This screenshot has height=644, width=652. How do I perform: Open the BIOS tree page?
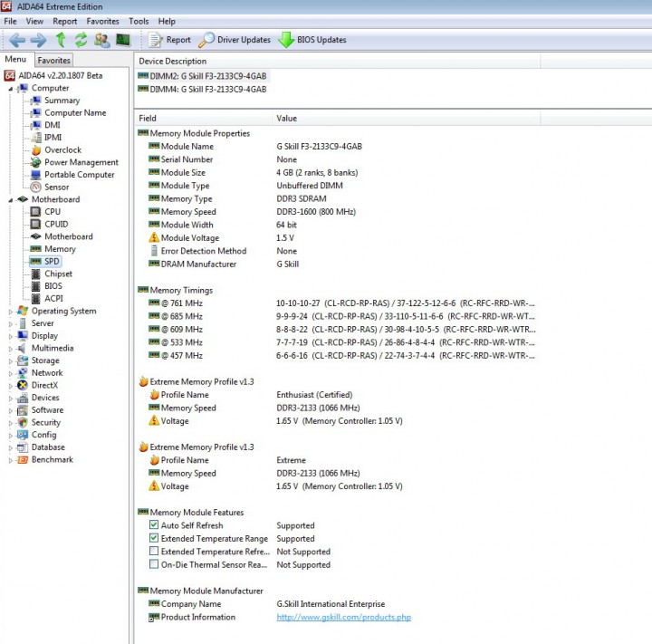click(53, 286)
